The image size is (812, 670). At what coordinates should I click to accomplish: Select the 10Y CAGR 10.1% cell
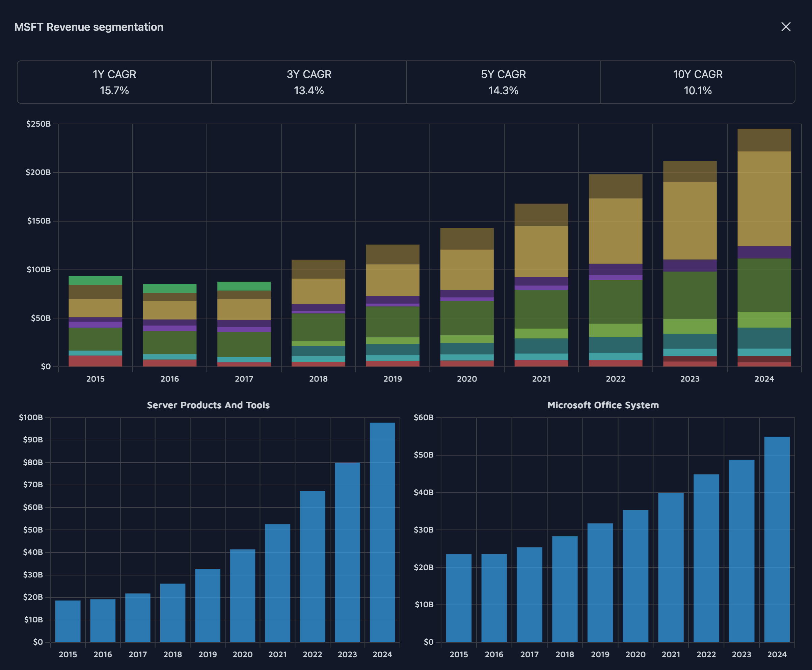[x=698, y=82]
